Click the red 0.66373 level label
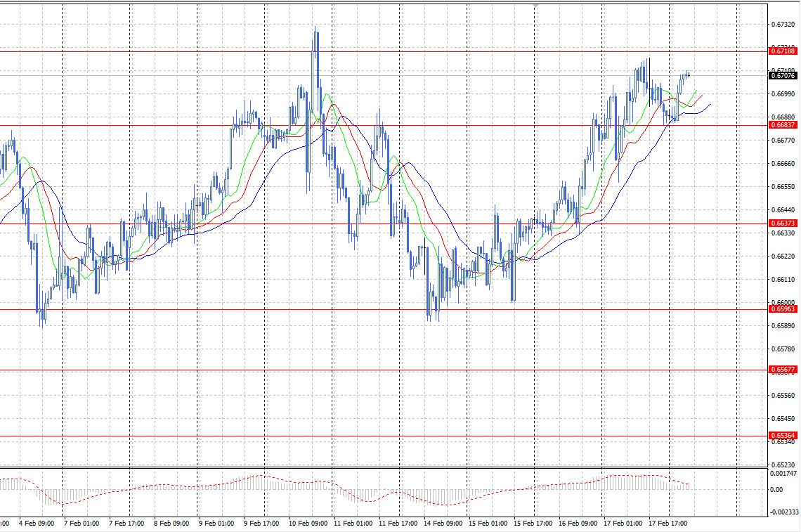 (782, 223)
